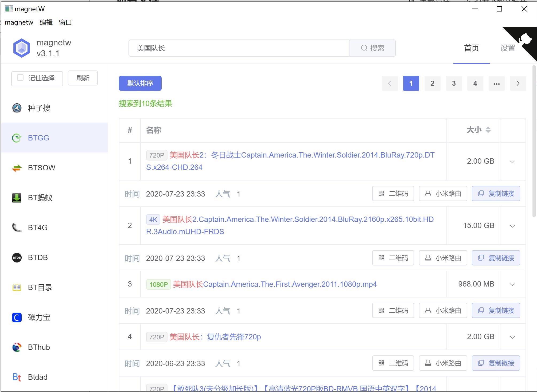
Task: Select the BTSOW source icon
Action: tap(17, 168)
